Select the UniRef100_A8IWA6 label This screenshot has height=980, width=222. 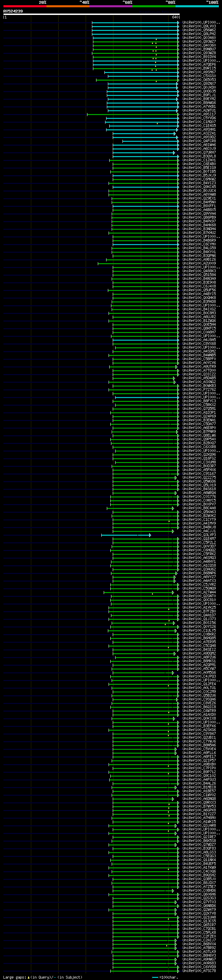[x=199, y=145]
